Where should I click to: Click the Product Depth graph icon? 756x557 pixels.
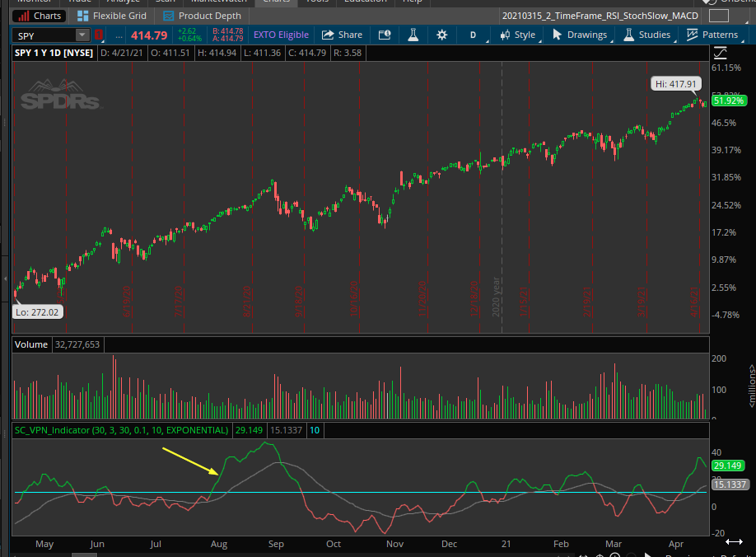168,16
